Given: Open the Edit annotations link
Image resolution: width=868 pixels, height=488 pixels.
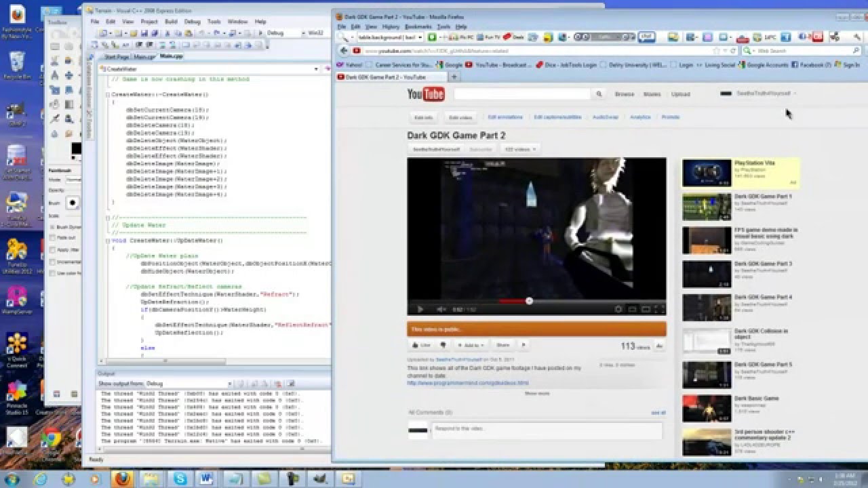Looking at the screenshot, I should (505, 117).
